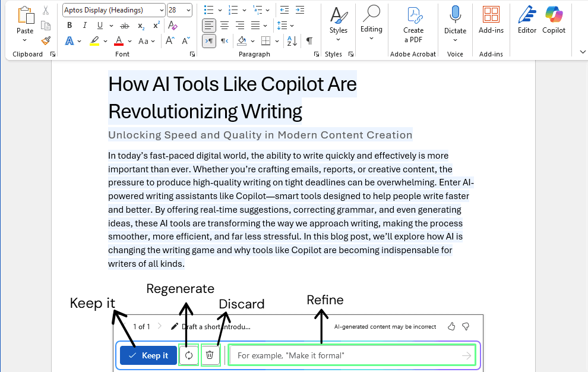Image resolution: width=588 pixels, height=372 pixels.
Task: Regenerate the AI-generated draft
Action: pos(188,354)
